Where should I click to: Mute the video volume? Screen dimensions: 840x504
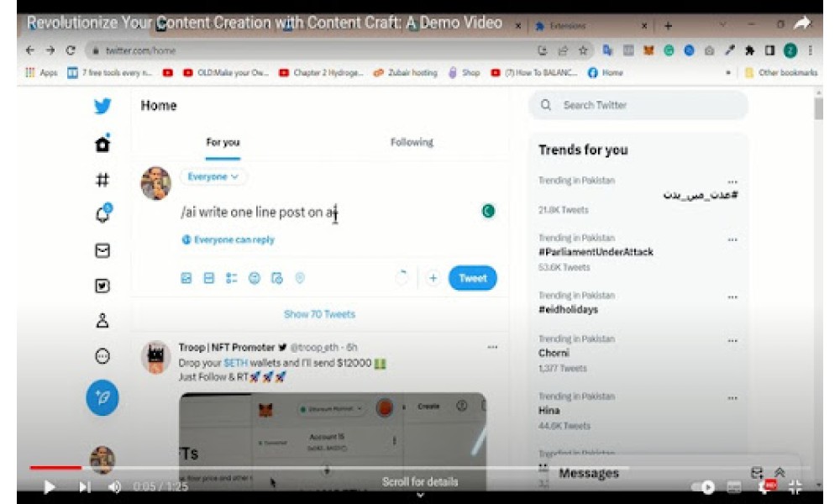click(114, 487)
